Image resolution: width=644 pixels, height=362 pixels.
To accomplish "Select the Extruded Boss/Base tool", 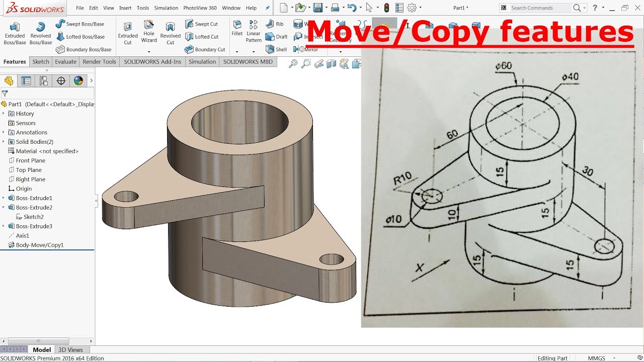I will [15, 33].
